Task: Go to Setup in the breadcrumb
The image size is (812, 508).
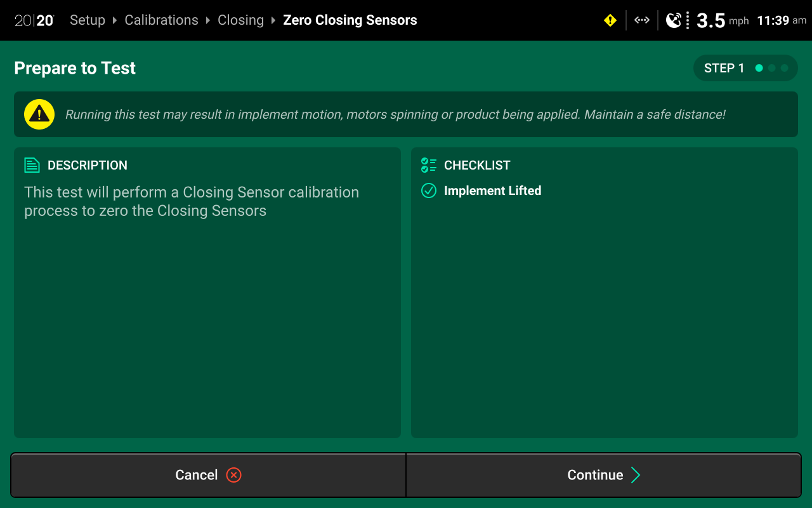Action: (x=88, y=20)
